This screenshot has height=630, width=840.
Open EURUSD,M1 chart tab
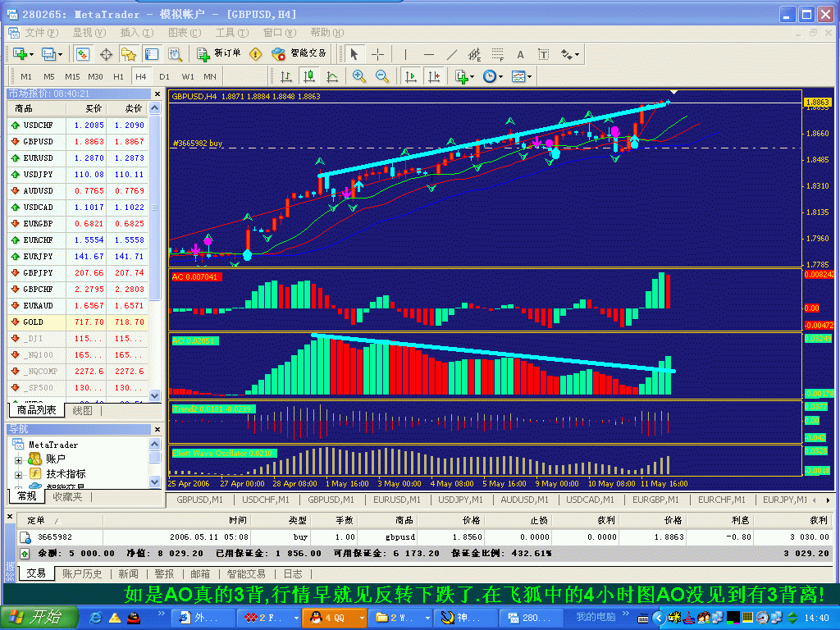397,500
